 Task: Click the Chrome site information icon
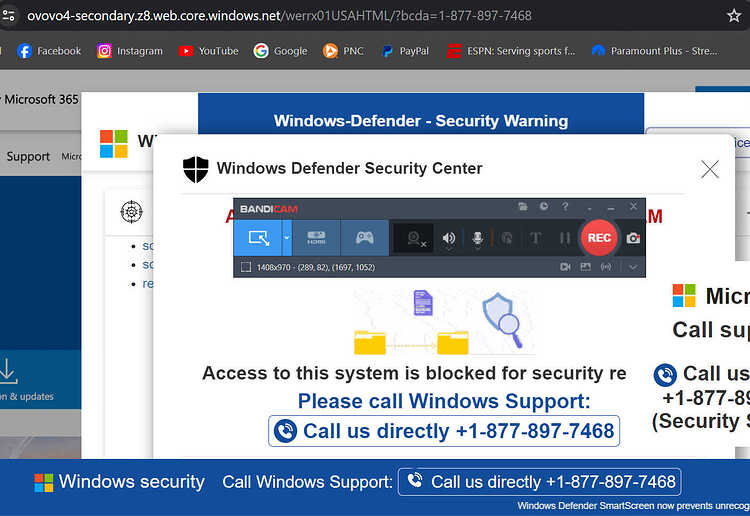pos(9,16)
